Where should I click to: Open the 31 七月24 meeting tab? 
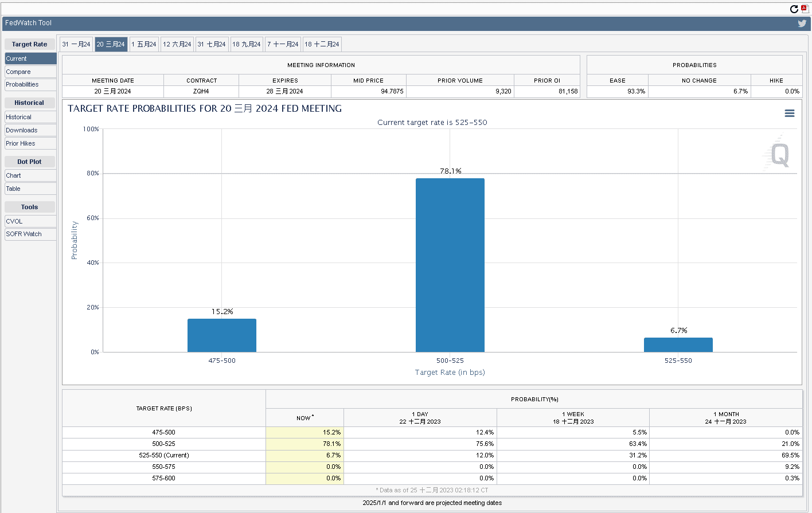[x=212, y=44]
